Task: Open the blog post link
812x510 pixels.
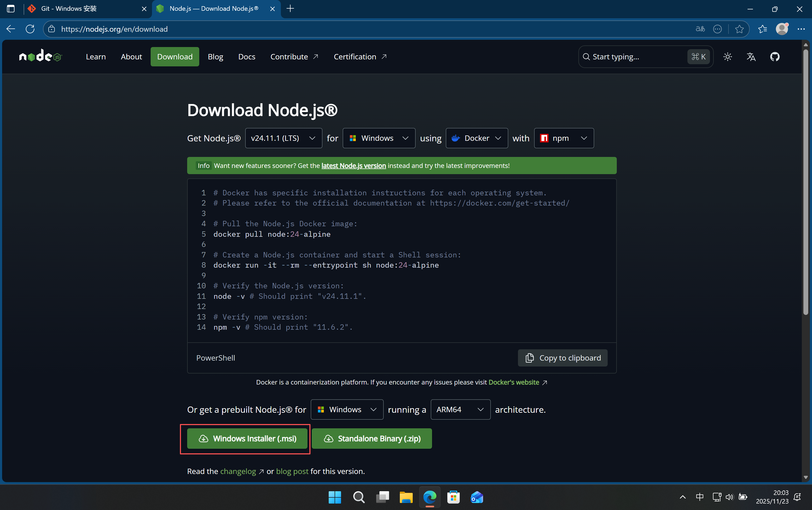Action: click(x=292, y=471)
